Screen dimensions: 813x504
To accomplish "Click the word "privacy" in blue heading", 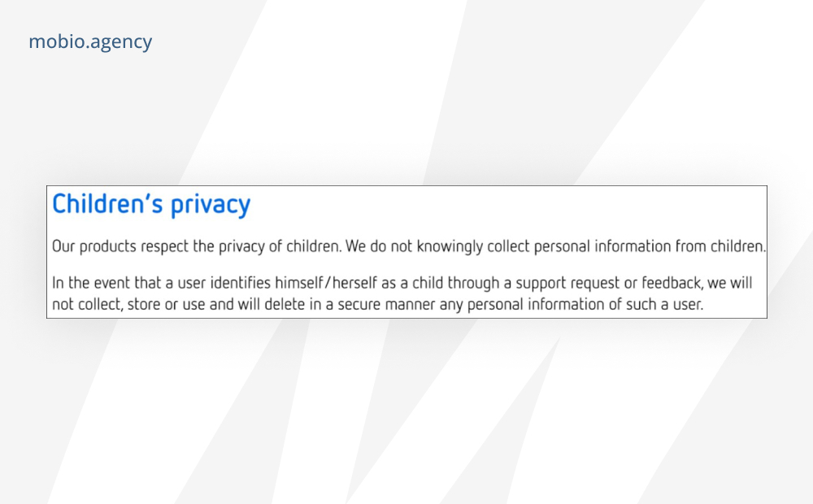I will pos(211,206).
